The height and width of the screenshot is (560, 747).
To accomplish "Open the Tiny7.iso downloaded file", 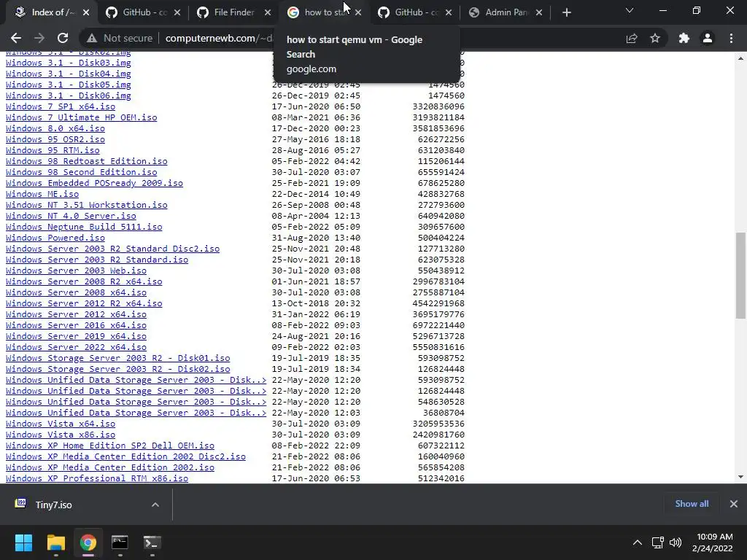I will pos(53,505).
